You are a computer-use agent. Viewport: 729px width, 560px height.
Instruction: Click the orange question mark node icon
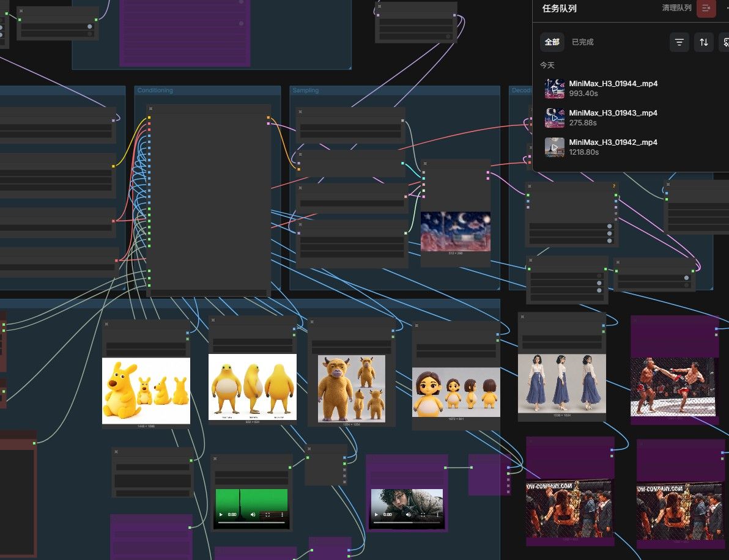pos(614,186)
